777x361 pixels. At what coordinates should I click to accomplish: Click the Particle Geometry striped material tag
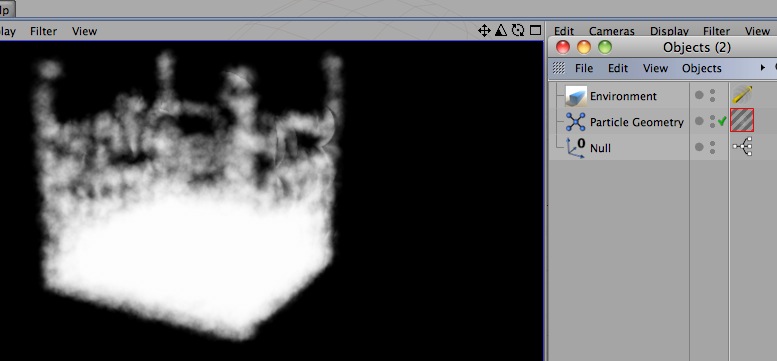[x=742, y=121]
